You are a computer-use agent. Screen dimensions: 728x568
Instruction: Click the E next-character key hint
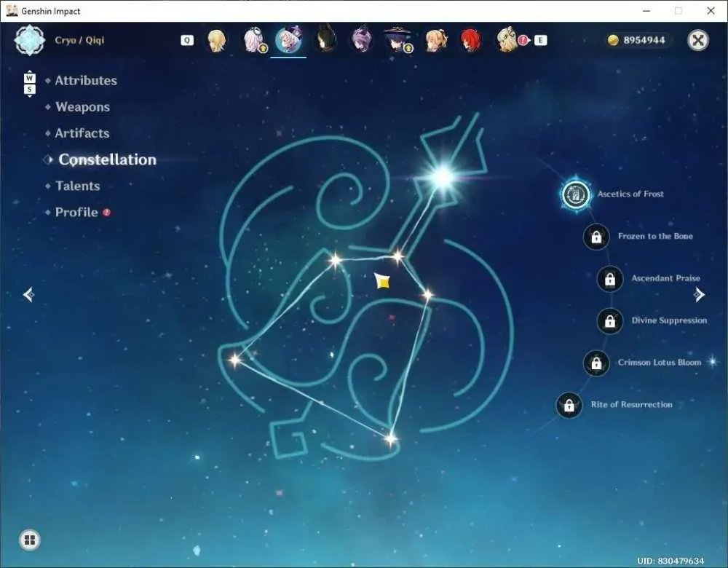pyautogui.click(x=540, y=40)
